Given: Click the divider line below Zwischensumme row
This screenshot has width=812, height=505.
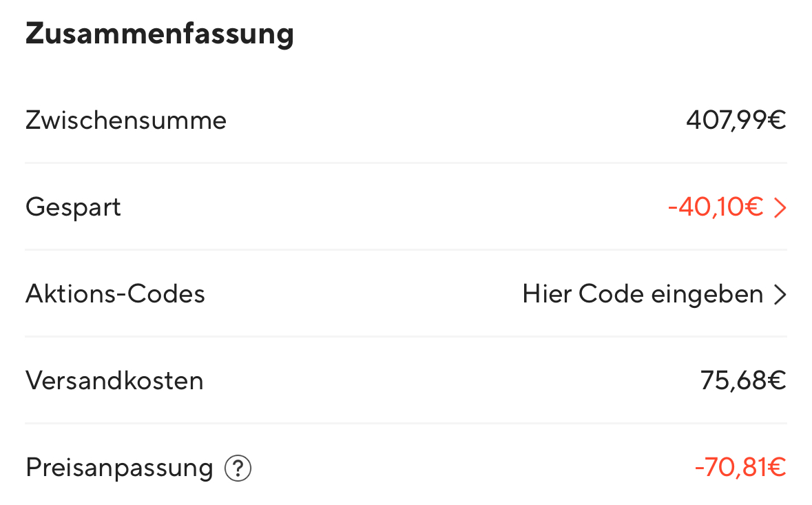Looking at the screenshot, I should click(x=406, y=163).
